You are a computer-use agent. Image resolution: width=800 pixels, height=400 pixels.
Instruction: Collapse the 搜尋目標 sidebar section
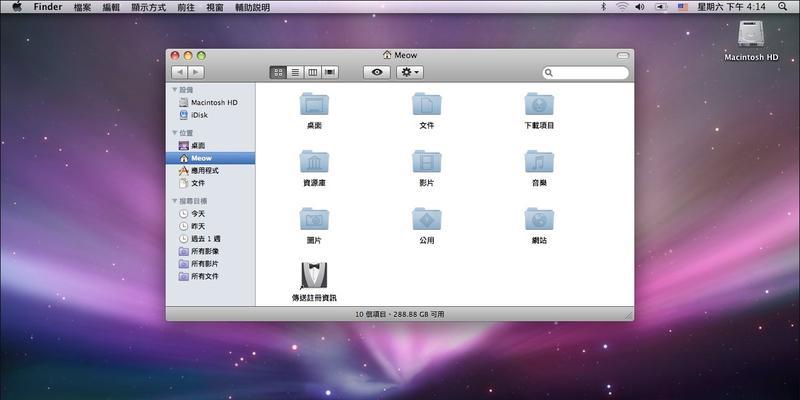point(174,202)
